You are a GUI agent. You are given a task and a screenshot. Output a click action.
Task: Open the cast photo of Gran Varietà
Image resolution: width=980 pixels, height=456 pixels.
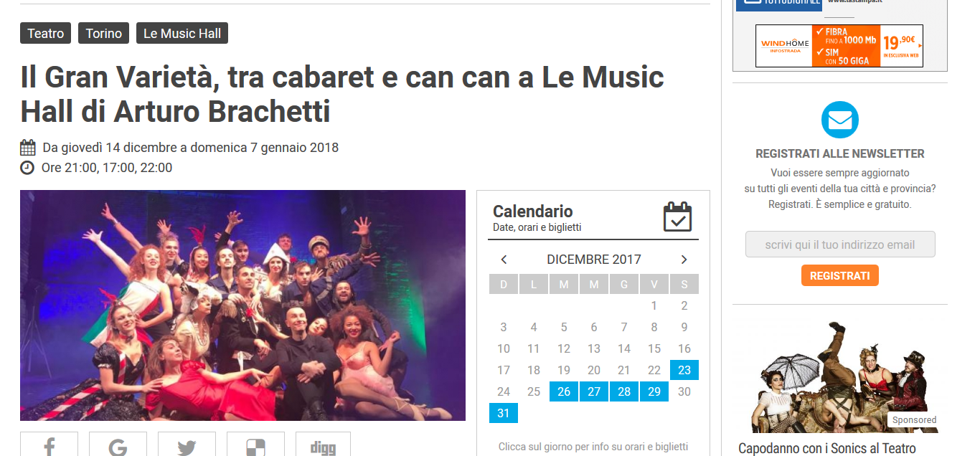[242, 305]
